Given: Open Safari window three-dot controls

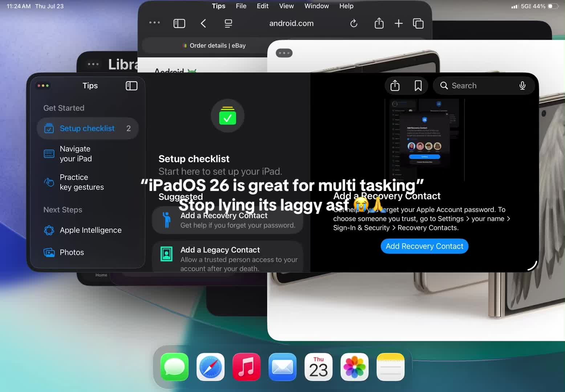Looking at the screenshot, I should 154,23.
